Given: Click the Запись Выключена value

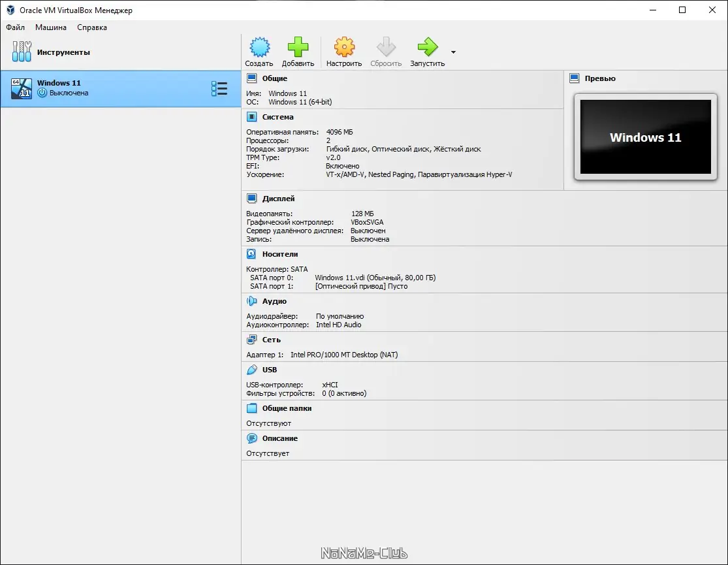Looking at the screenshot, I should pyautogui.click(x=370, y=239).
